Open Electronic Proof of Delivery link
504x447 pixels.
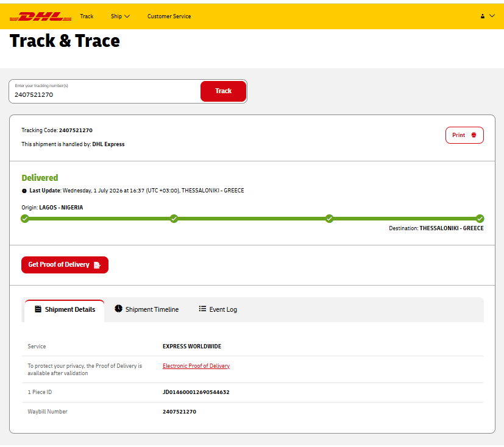(x=196, y=366)
